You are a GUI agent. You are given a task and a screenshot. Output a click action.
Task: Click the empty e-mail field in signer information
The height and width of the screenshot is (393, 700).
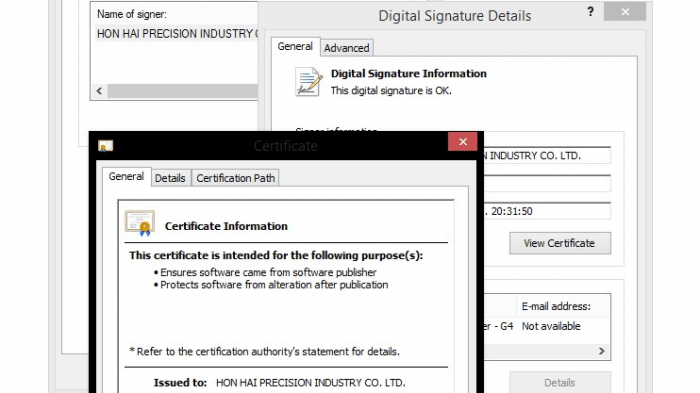(547, 183)
